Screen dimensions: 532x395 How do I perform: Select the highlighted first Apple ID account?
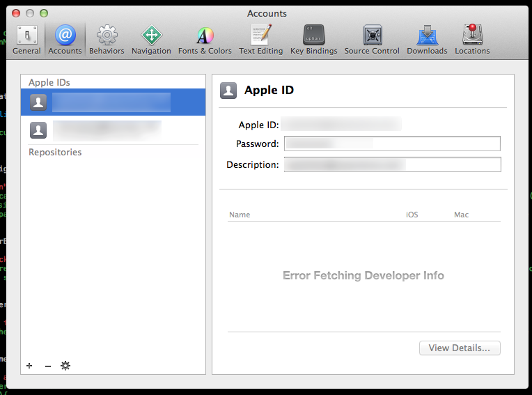113,102
